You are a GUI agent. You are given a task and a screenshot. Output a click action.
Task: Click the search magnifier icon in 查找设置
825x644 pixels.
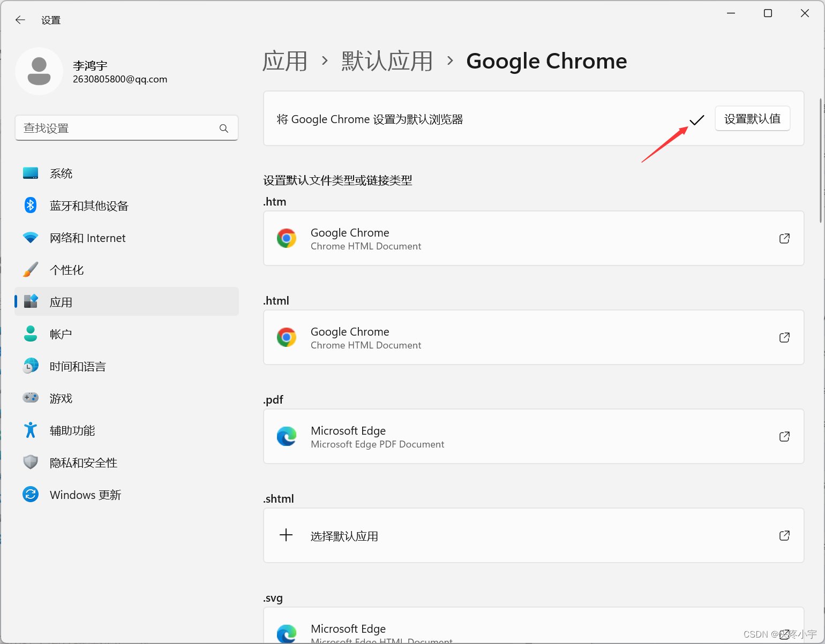click(224, 128)
